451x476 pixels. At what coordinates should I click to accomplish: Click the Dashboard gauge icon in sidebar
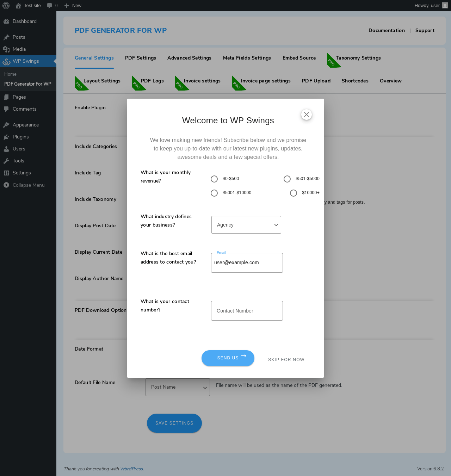click(x=6, y=21)
